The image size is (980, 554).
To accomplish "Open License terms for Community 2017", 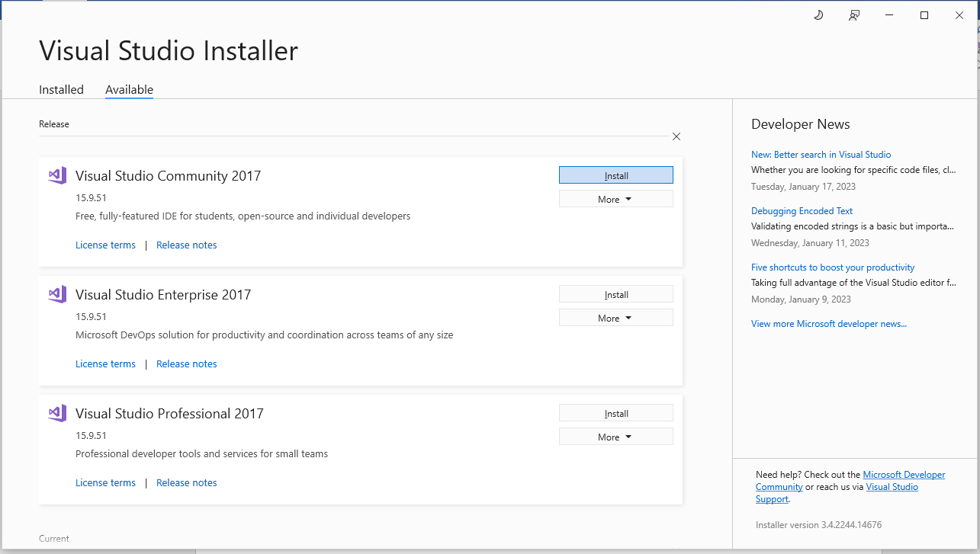I will tap(105, 245).
